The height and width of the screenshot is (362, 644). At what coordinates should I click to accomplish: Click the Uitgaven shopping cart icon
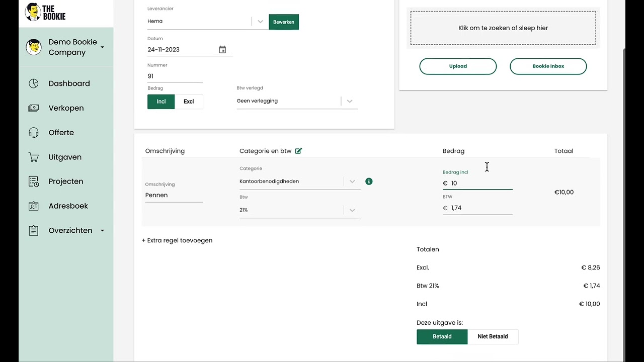pos(34,157)
